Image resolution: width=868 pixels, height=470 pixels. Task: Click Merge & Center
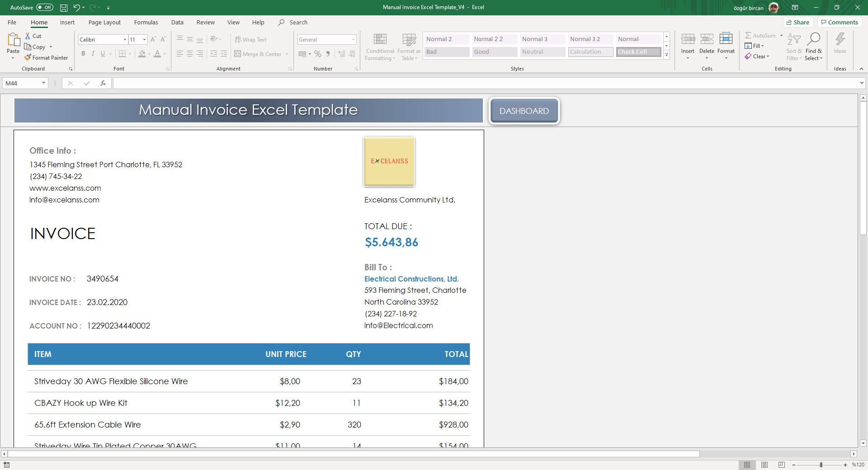(258, 54)
